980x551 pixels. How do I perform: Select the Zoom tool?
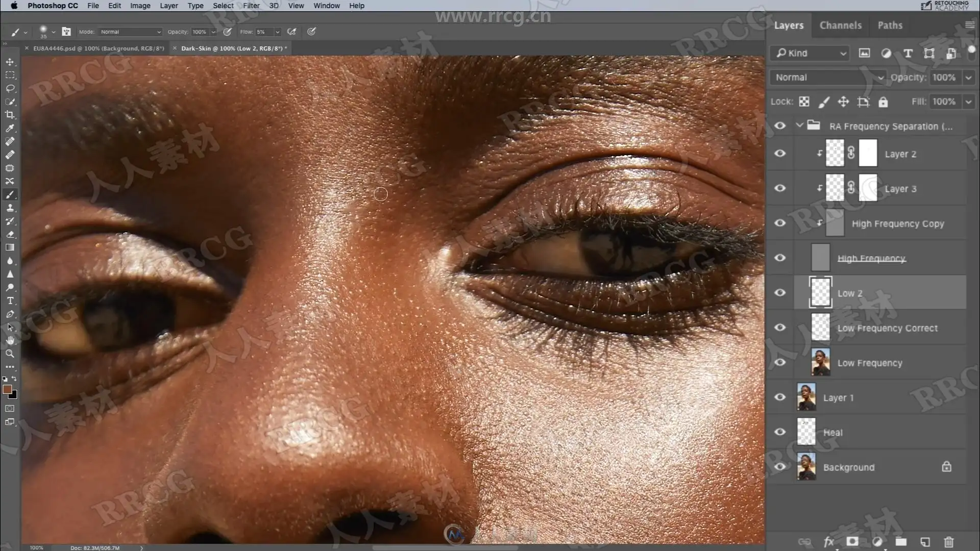tap(10, 354)
